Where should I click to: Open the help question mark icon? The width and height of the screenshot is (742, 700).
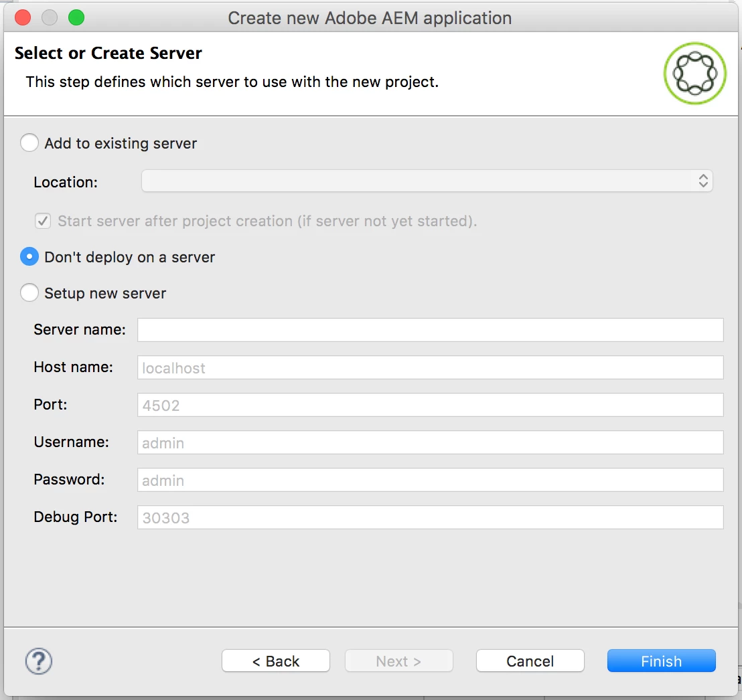tap(39, 661)
